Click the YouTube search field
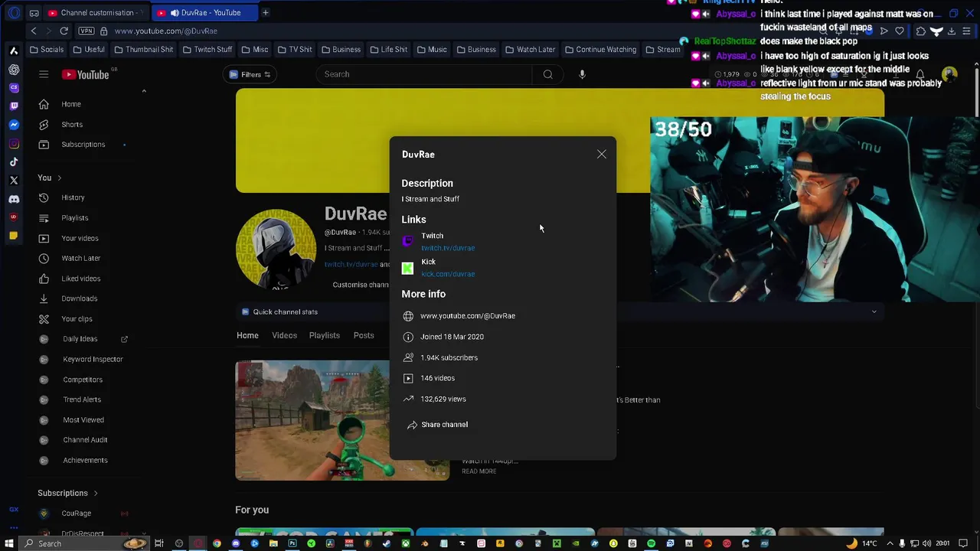This screenshot has width=980, height=551. (423, 74)
